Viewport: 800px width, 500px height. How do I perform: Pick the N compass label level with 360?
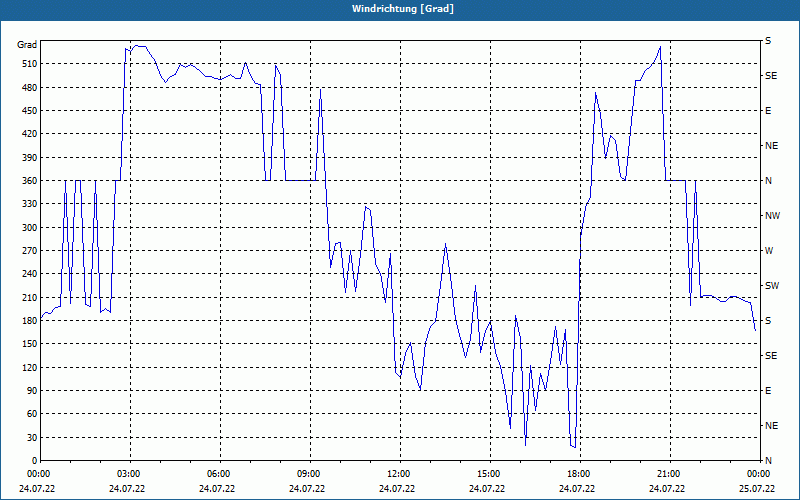click(x=768, y=181)
